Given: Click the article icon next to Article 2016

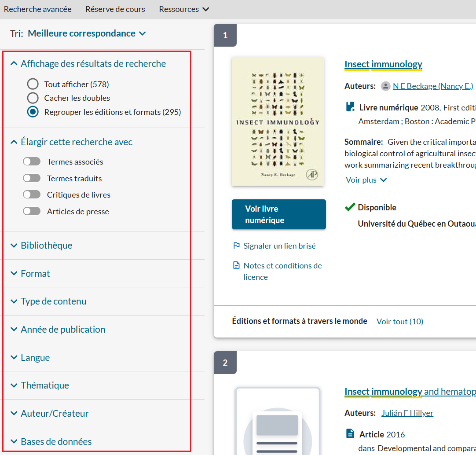Looking at the screenshot, I should tap(350, 434).
